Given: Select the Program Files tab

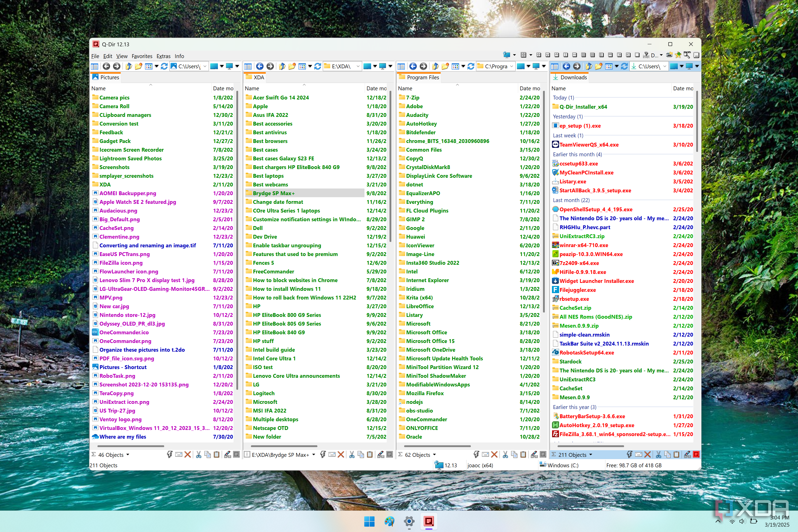Looking at the screenshot, I should (419, 77).
